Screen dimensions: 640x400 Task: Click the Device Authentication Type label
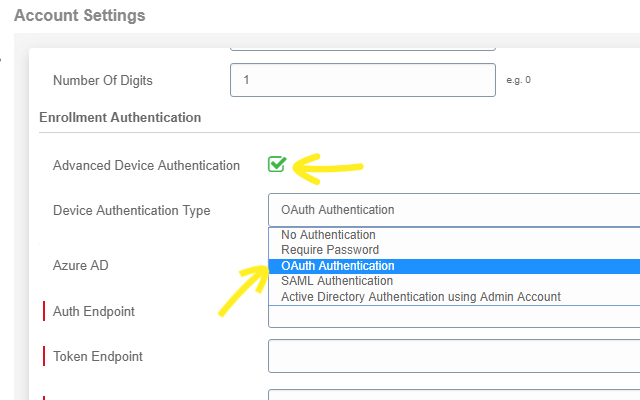click(x=132, y=211)
